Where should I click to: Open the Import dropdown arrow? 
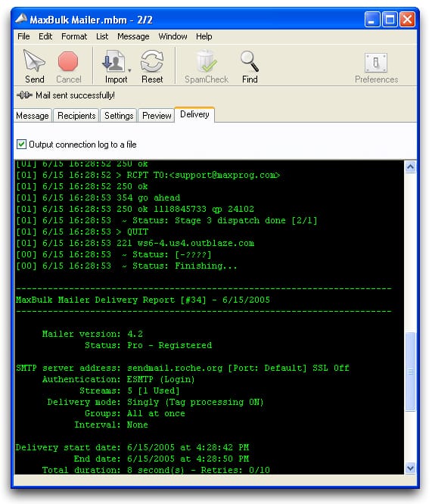coord(129,70)
